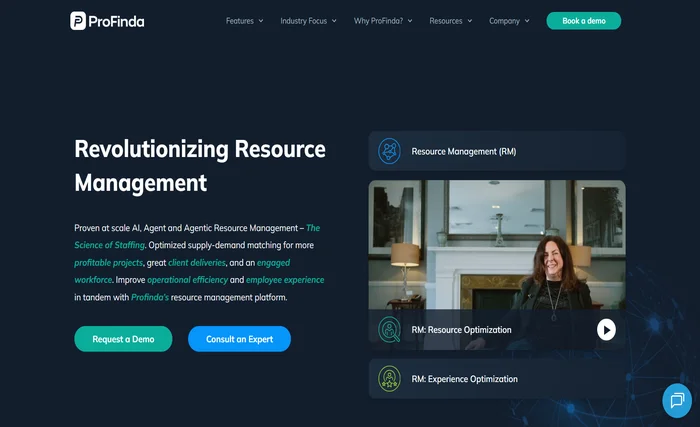Click the Revolutionizing Resource Management heading
This screenshot has height=427, width=700.
200,166
